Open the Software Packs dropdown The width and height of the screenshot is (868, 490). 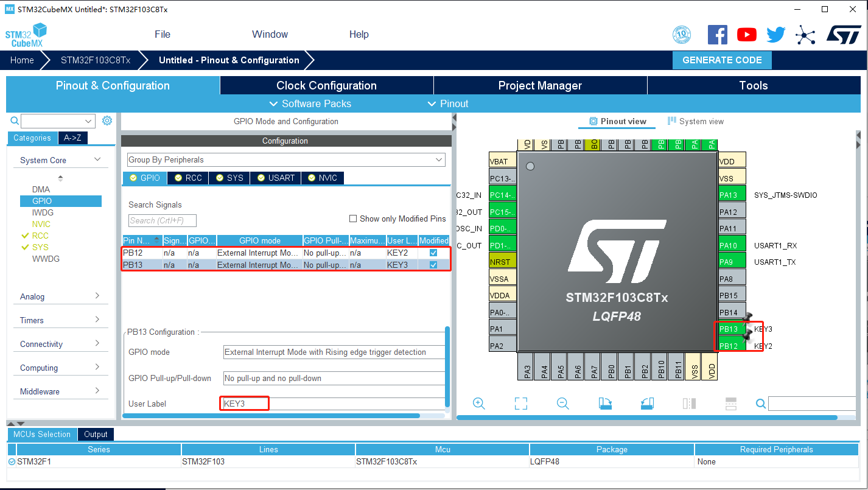pos(310,103)
